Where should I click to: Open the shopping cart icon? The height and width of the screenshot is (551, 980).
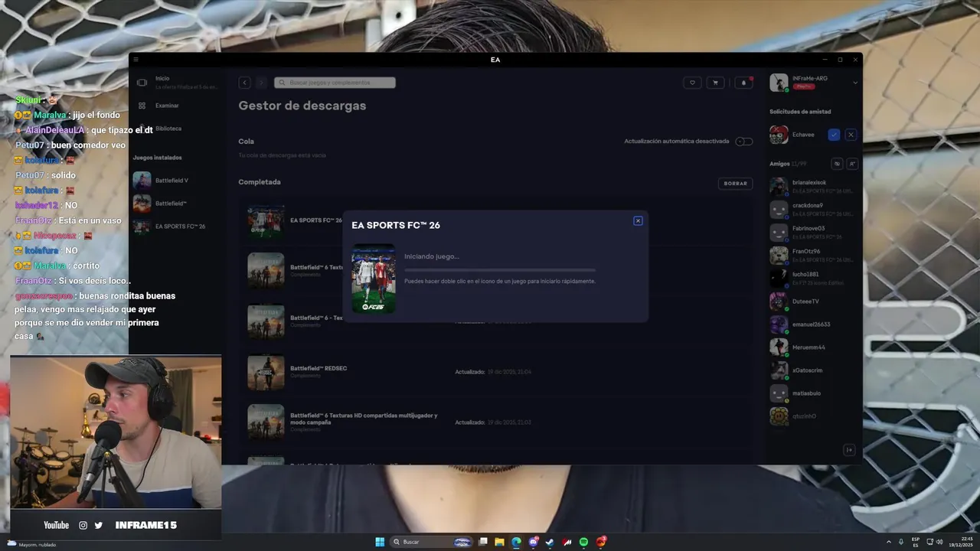[716, 83]
